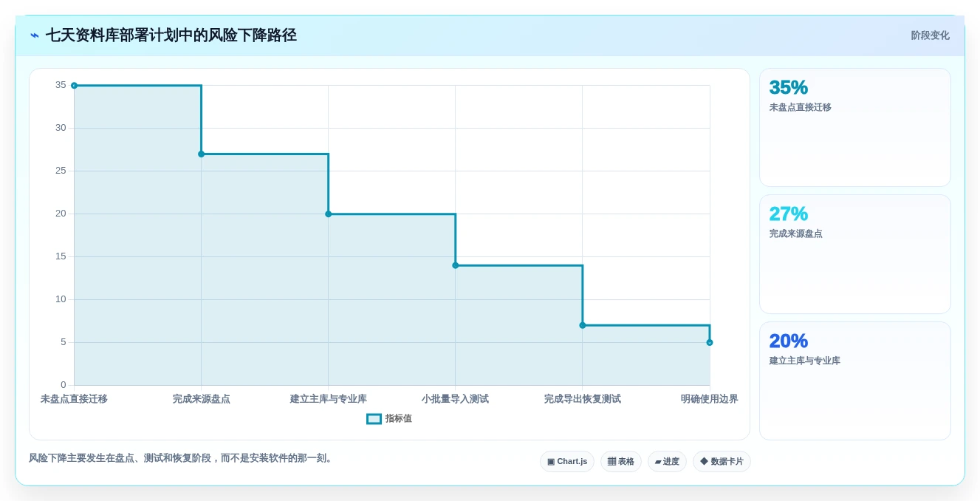The width and height of the screenshot is (980, 501).
Task: Click x-axis label 完成导出恢复测试
Action: (x=583, y=399)
